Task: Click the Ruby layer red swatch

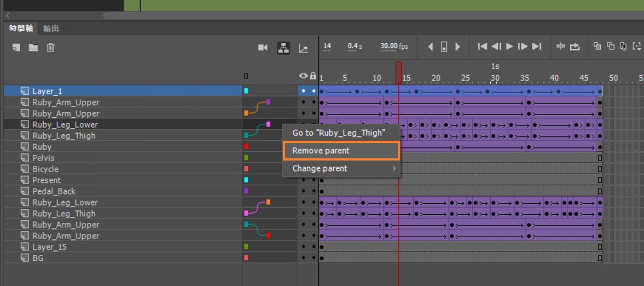Action: click(246, 146)
